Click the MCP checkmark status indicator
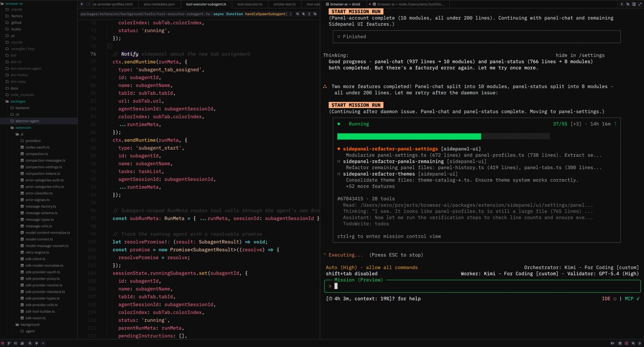The image size is (644, 347). click(636, 299)
